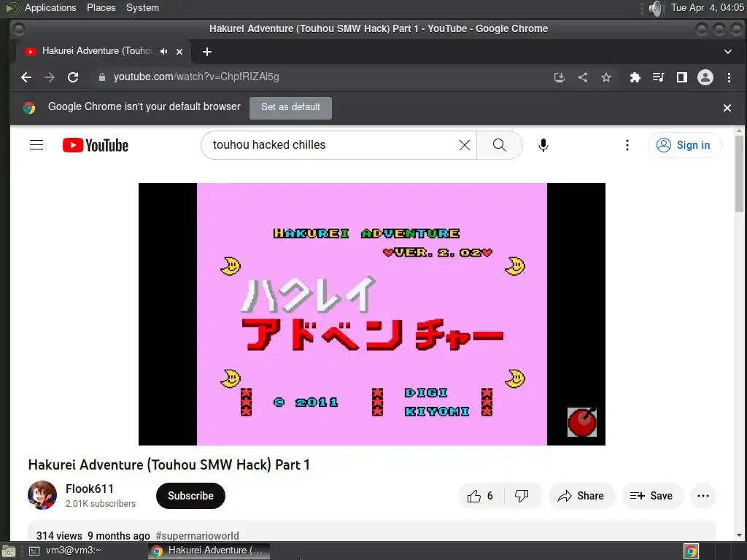Switch to vm3@vm3 terminal in taskbar
Viewport: 747px width, 560px height.
[66, 551]
